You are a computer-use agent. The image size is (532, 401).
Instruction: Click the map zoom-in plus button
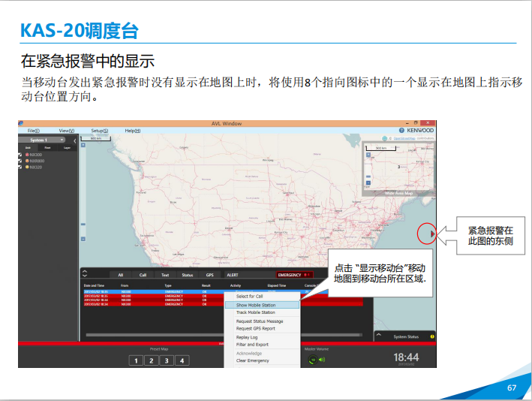[83, 145]
